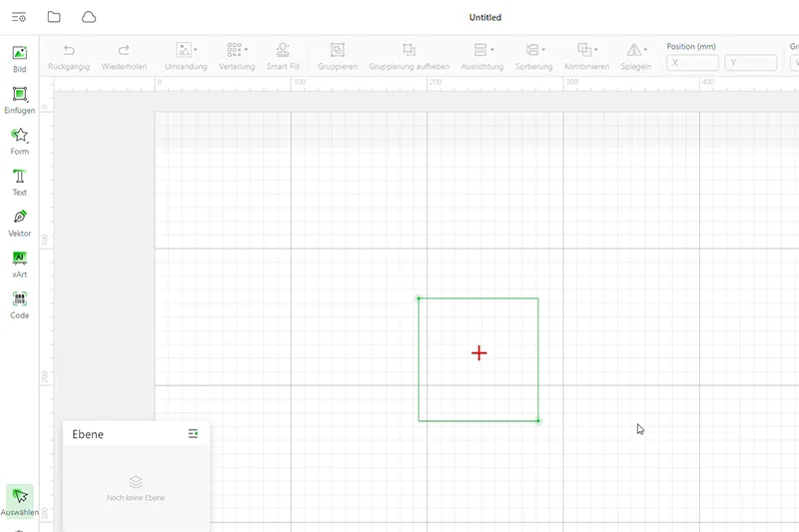This screenshot has width=799, height=532.
Task: Open the cloud storage icon
Action: click(89, 17)
